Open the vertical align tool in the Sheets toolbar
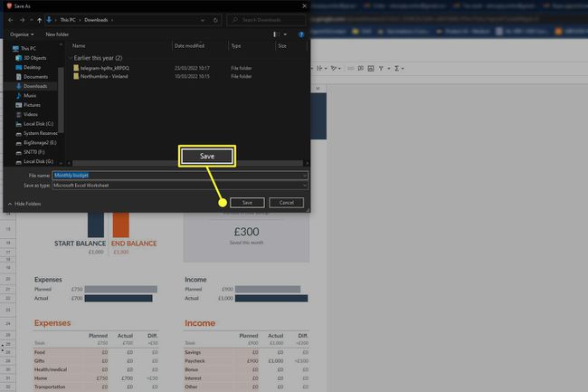The width and height of the screenshot is (588, 392). [x=319, y=68]
